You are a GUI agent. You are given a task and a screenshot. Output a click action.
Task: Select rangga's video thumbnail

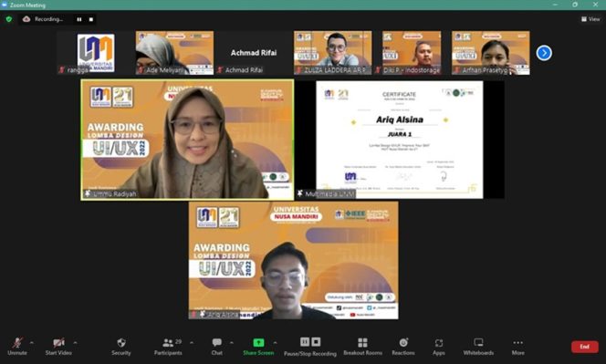click(x=96, y=53)
